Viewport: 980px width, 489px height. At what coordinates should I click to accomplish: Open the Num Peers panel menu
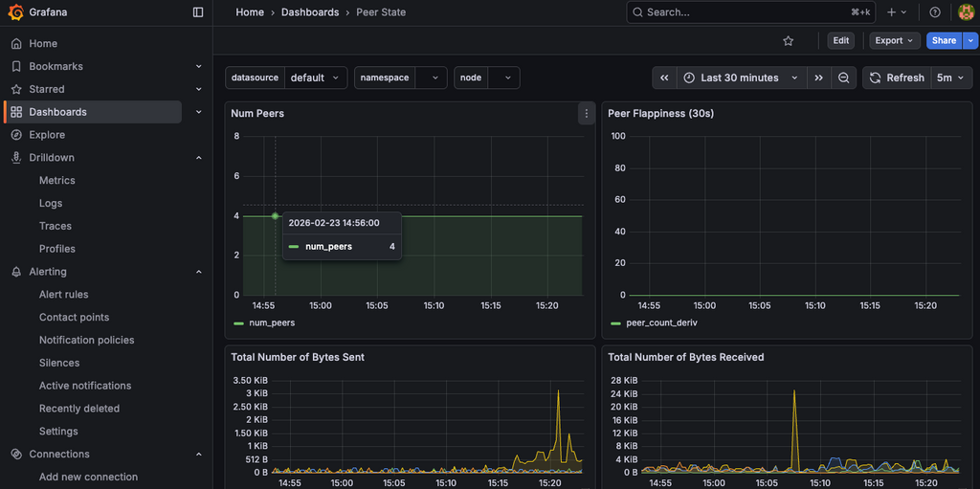tap(586, 114)
